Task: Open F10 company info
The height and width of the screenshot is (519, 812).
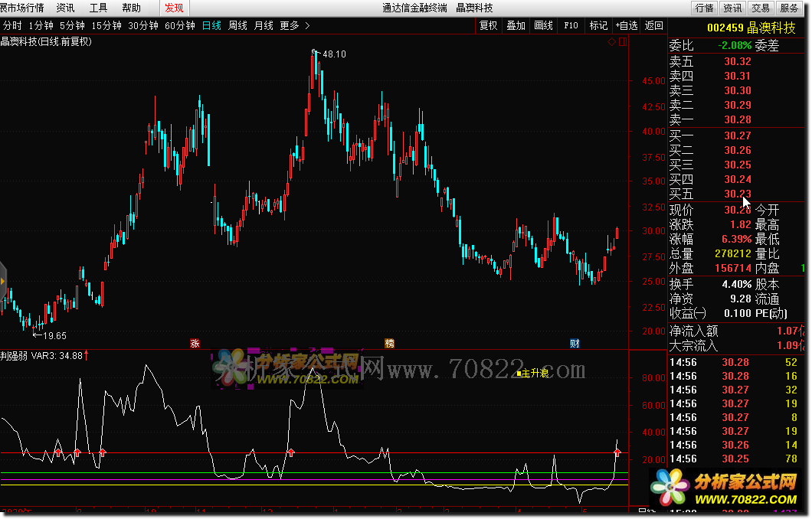Action: pyautogui.click(x=571, y=25)
